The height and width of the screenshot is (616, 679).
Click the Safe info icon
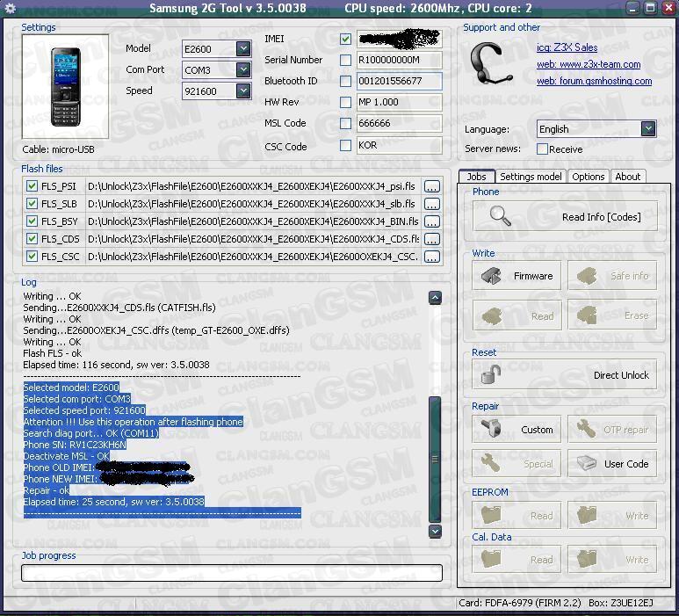(587, 276)
